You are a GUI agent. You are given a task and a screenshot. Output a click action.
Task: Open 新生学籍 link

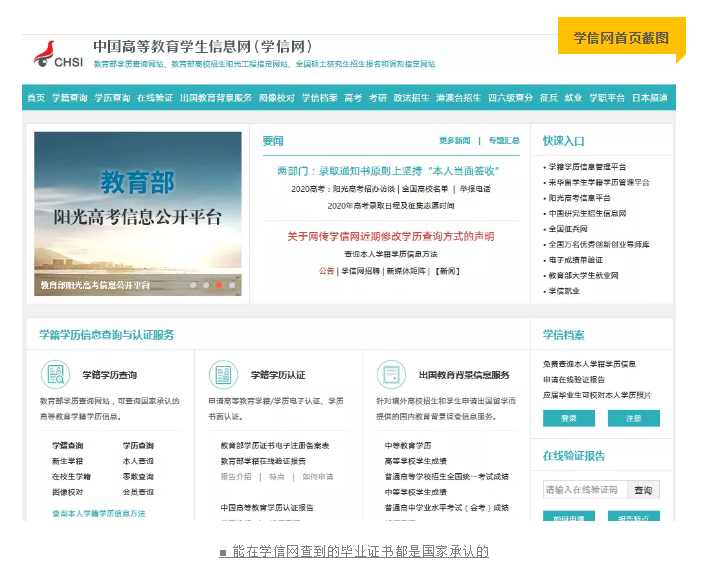point(68,461)
